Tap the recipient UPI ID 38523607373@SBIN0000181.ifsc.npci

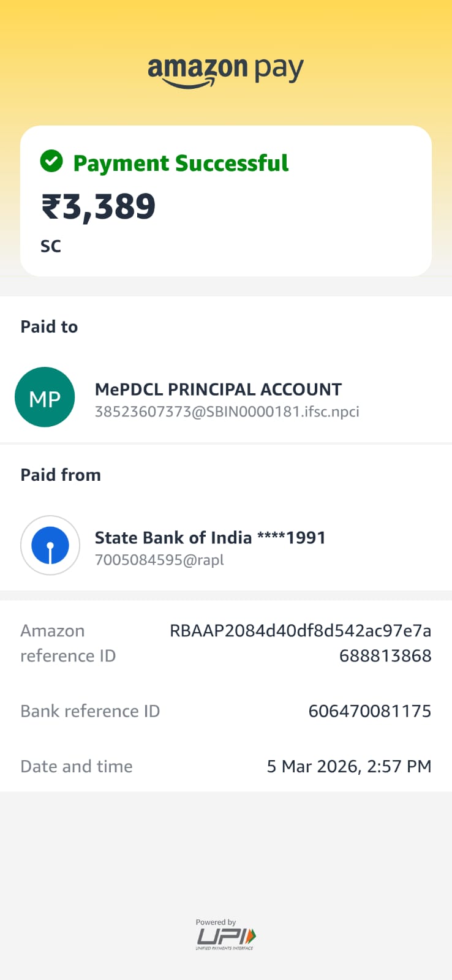click(227, 412)
